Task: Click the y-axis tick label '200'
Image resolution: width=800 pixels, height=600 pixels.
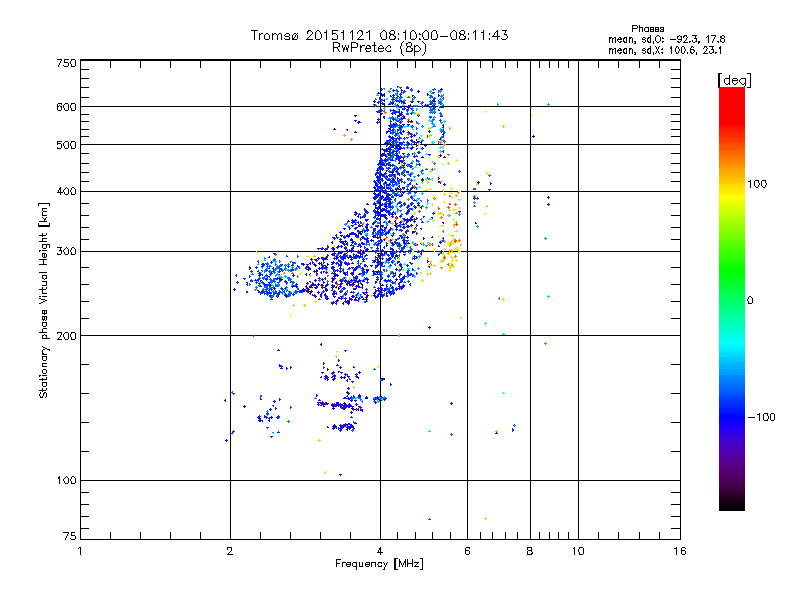Action: (x=66, y=336)
